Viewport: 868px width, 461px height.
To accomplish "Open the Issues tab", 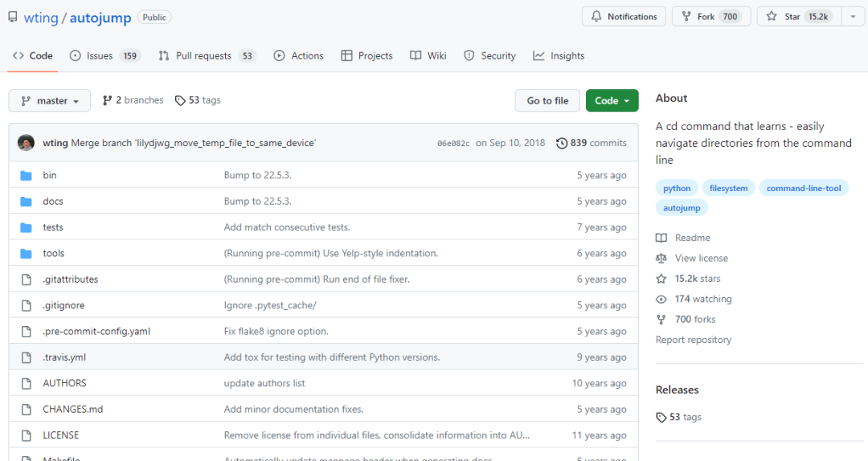I will coord(105,56).
